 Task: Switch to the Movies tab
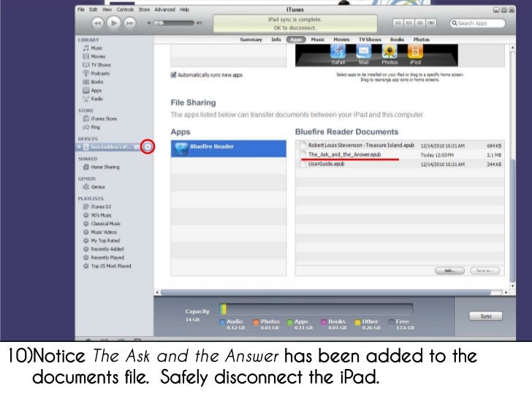(341, 39)
